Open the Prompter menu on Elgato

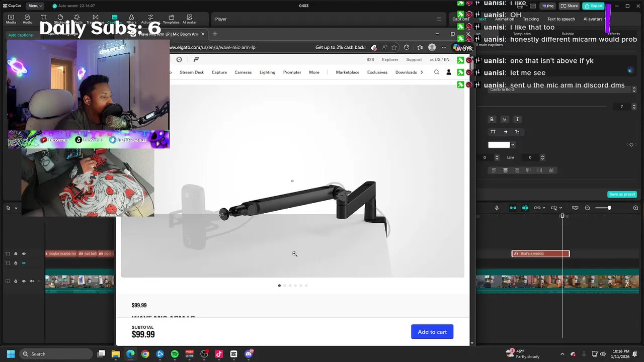[x=292, y=72]
